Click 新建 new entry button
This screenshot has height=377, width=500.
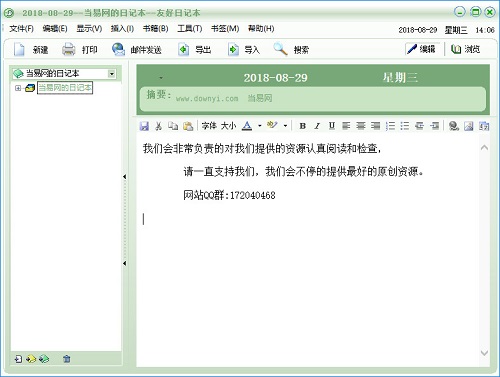tap(31, 50)
